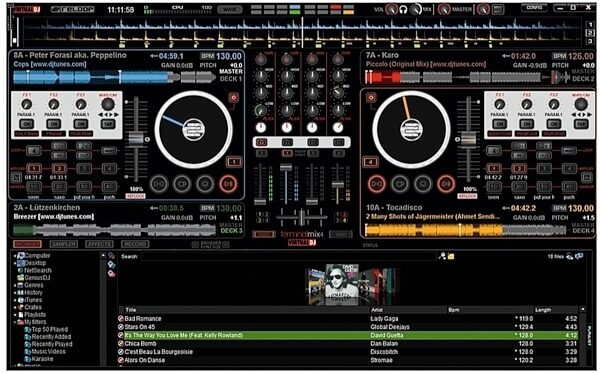Play the push sampler pad on right deck
The height and width of the screenshot is (373, 600).
(569, 187)
